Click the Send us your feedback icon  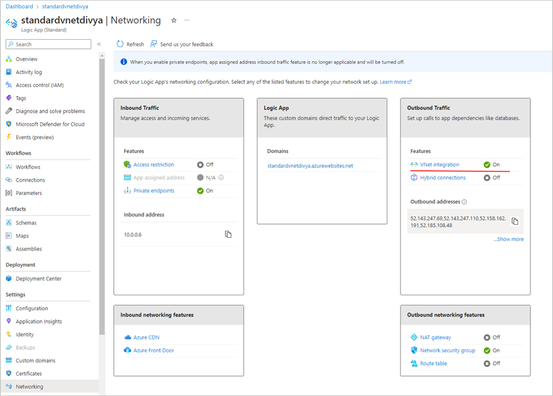pos(153,44)
